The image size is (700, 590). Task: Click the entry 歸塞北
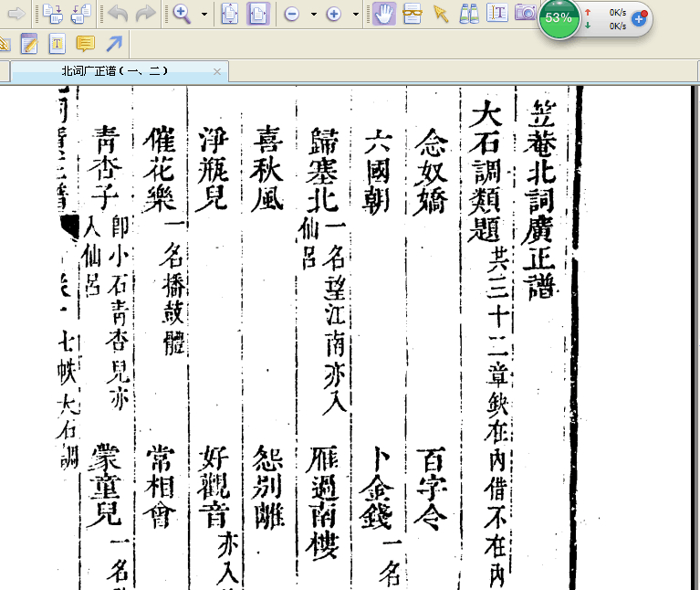point(323,170)
